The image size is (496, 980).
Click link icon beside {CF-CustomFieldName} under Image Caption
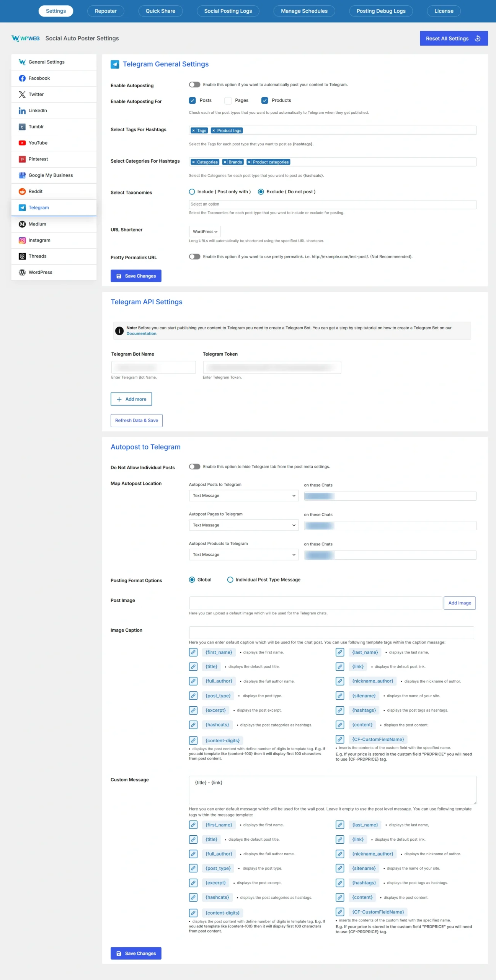click(340, 739)
